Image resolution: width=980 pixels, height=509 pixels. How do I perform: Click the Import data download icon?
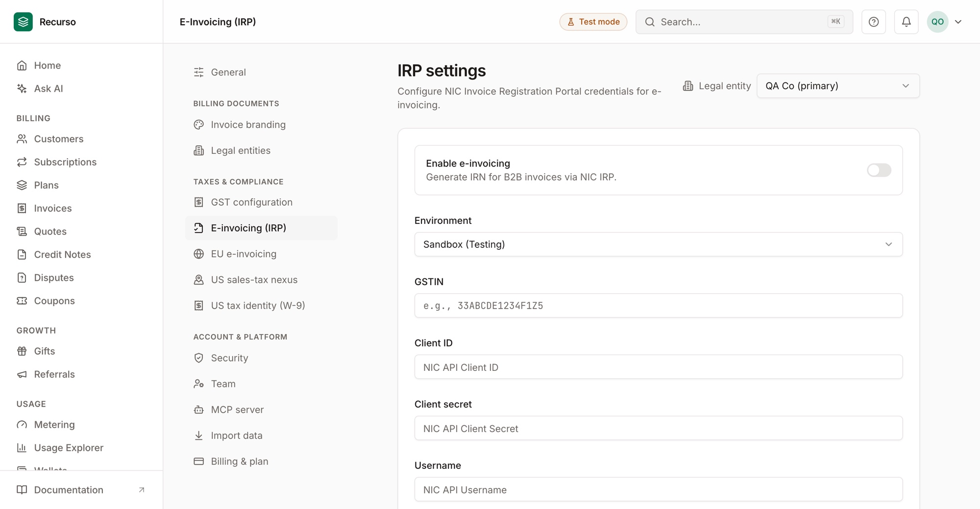tap(198, 435)
